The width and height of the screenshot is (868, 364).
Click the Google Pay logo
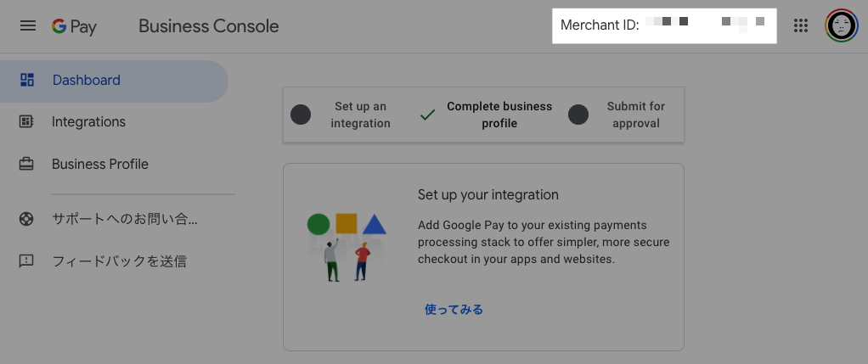pos(74,26)
